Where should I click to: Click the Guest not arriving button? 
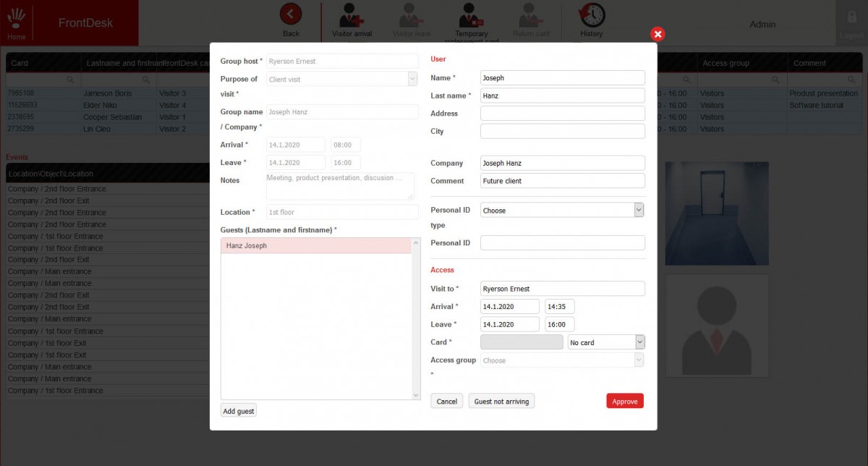point(501,401)
